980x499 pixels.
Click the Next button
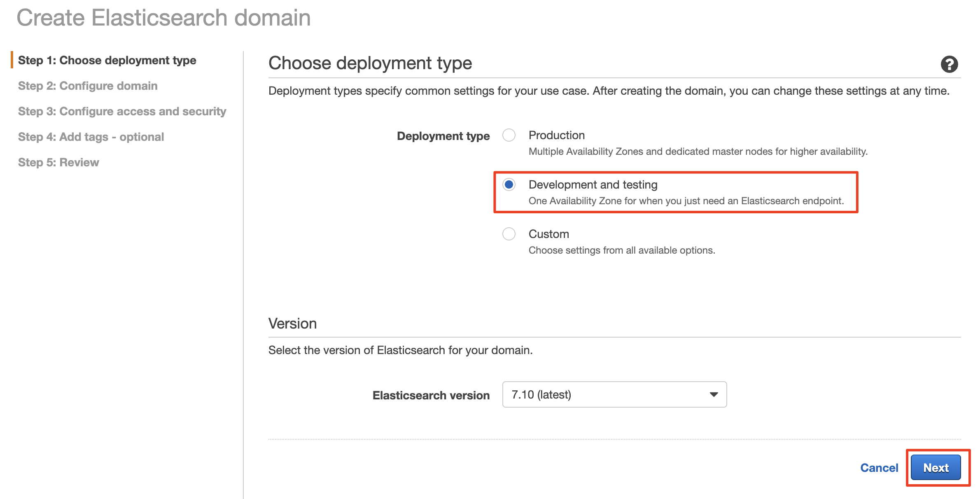[936, 468]
